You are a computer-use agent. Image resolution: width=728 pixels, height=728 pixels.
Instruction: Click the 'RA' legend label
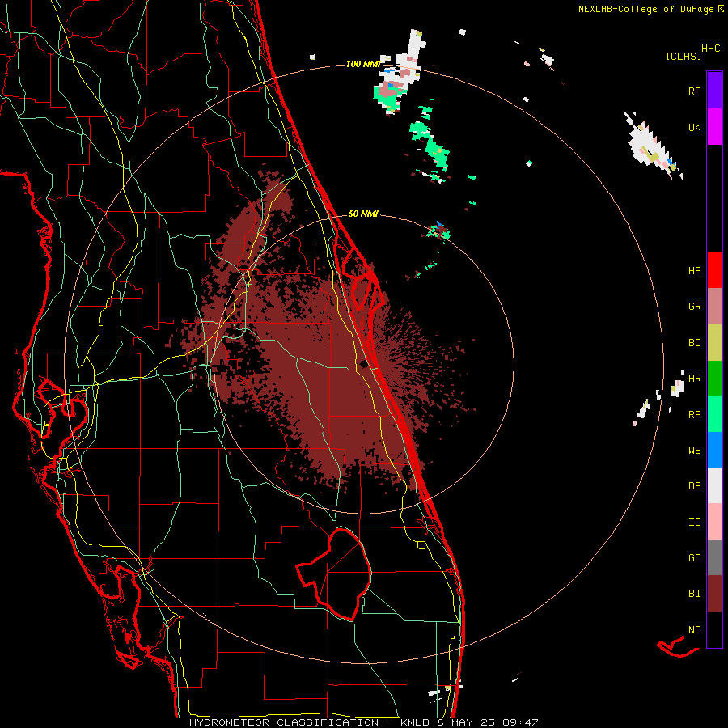click(694, 415)
